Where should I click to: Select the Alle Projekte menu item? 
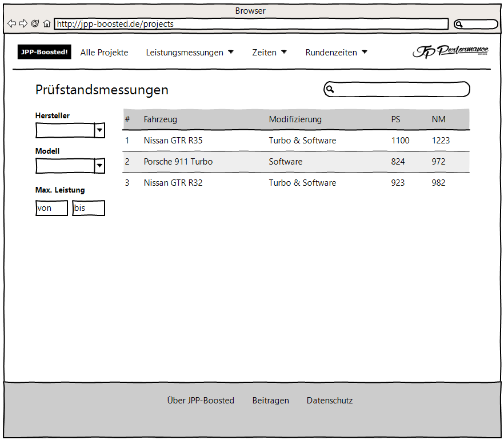click(104, 52)
